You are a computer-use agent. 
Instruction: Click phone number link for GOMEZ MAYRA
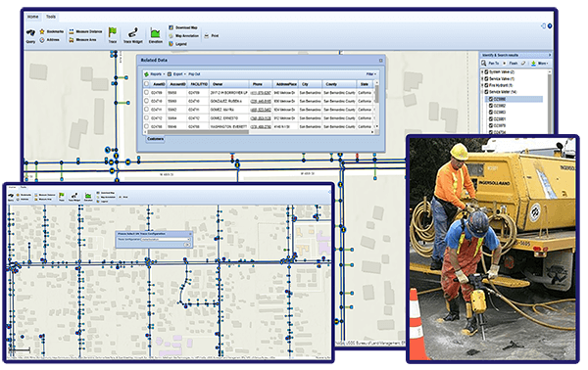click(x=261, y=110)
